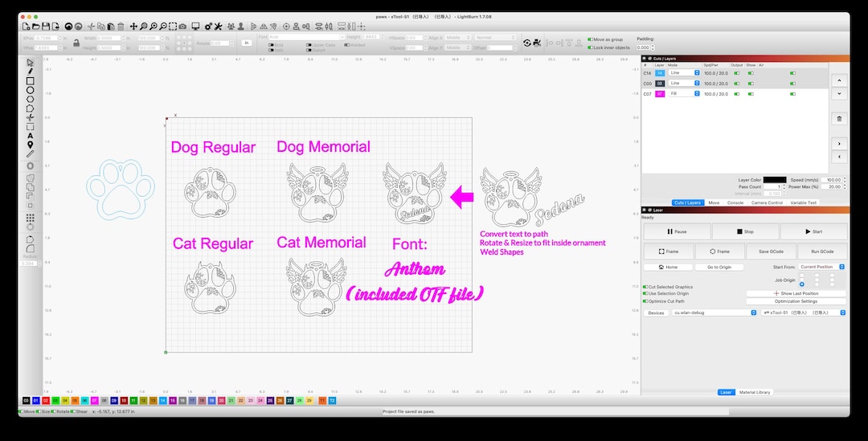
Task: Expand the Start From Current Position dropdown
Action: [821, 267]
